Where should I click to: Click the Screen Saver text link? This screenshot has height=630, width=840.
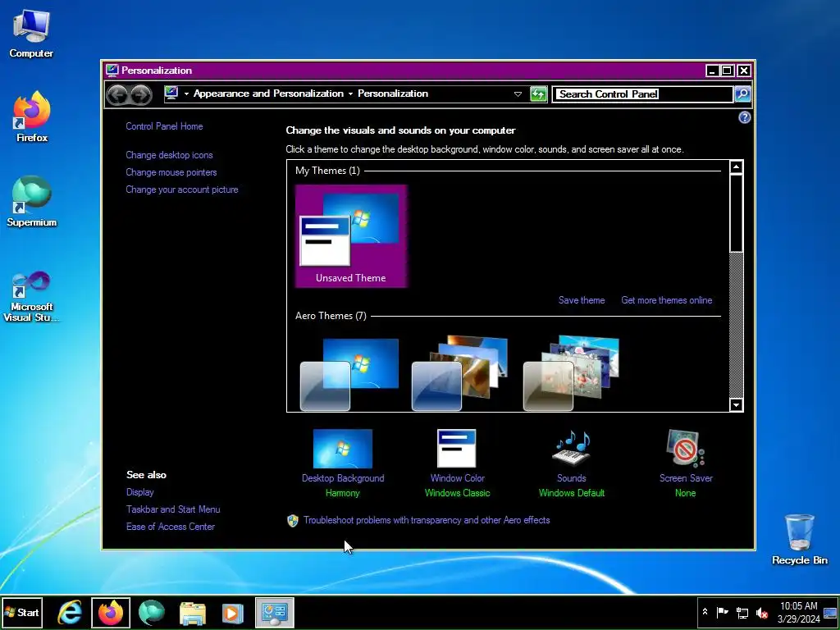[x=686, y=478]
